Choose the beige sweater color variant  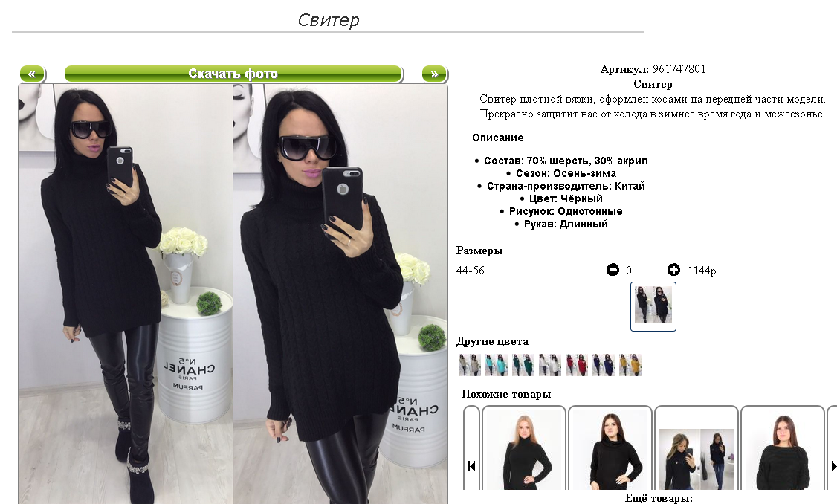470,365
